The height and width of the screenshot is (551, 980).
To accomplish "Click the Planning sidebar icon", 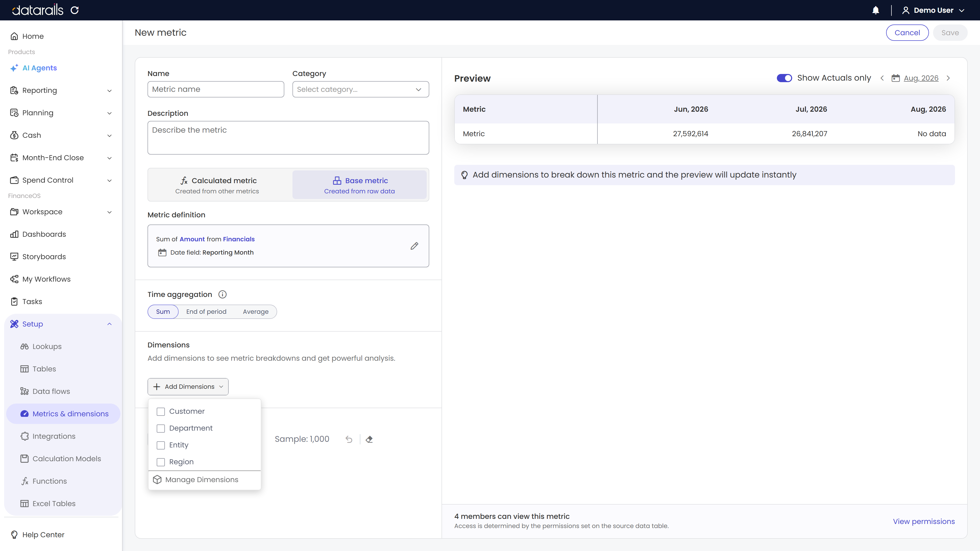I will [14, 113].
